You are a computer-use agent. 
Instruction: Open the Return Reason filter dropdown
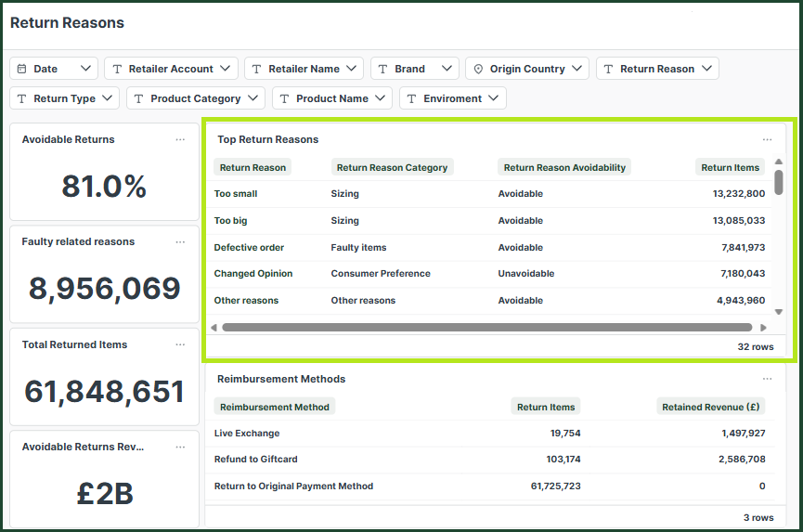(x=657, y=69)
